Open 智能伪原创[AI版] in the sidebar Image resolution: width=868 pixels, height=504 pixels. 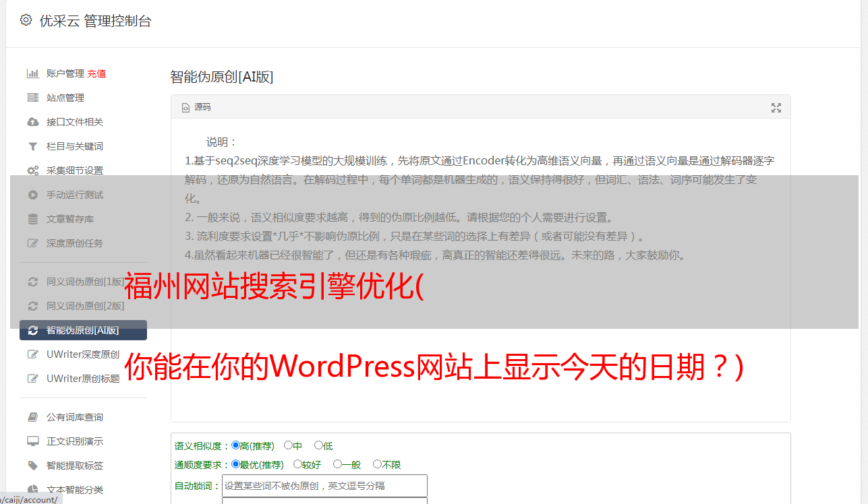(83, 330)
